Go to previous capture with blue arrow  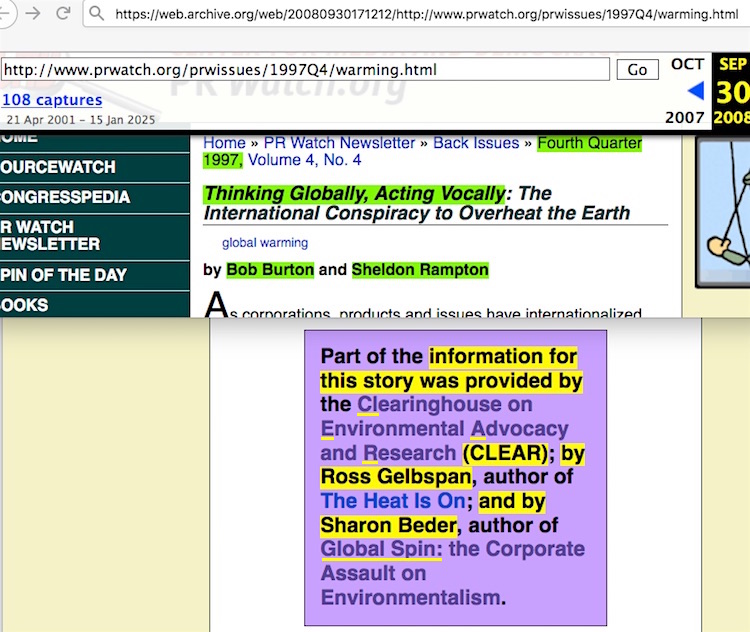point(695,91)
